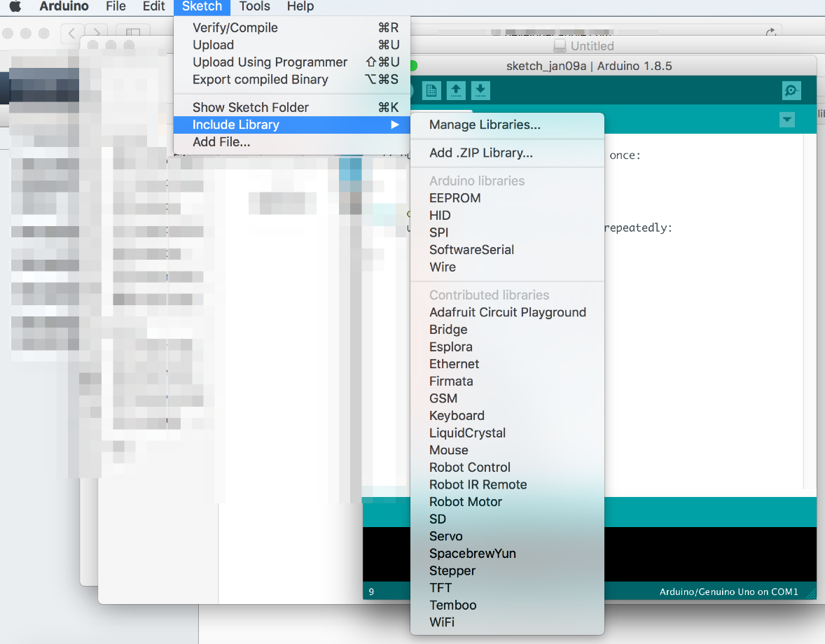Include the Stepper library
This screenshot has height=644, width=825.
pyautogui.click(x=507, y=570)
